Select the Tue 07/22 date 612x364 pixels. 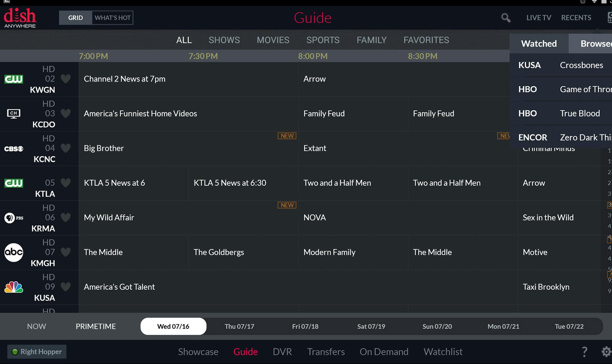[569, 326]
